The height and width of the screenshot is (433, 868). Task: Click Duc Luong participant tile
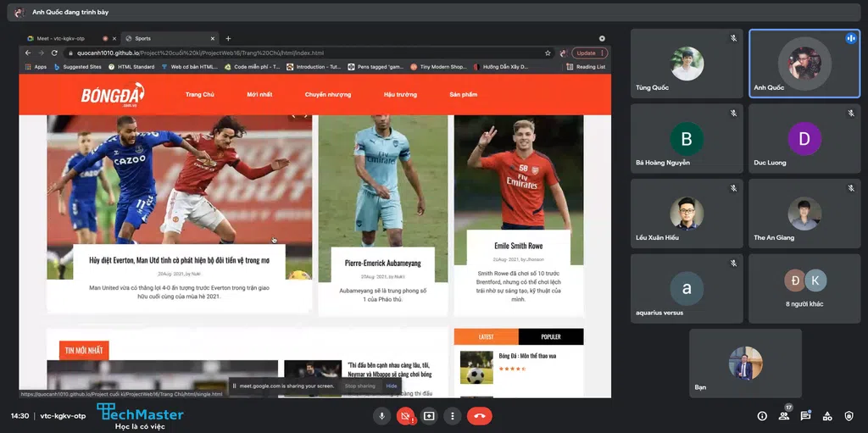point(804,138)
